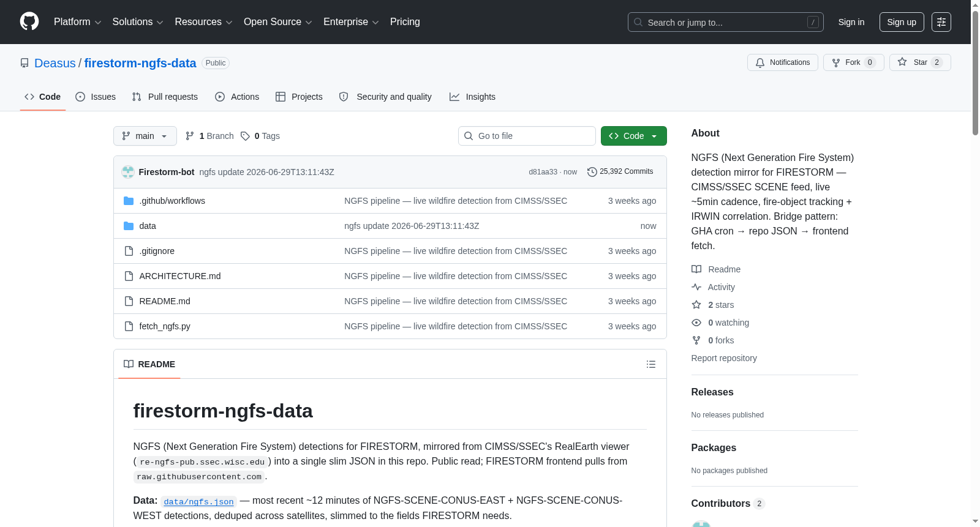This screenshot has width=980, height=527.
Task: Click the .github/workflows folder icon
Action: coord(129,201)
